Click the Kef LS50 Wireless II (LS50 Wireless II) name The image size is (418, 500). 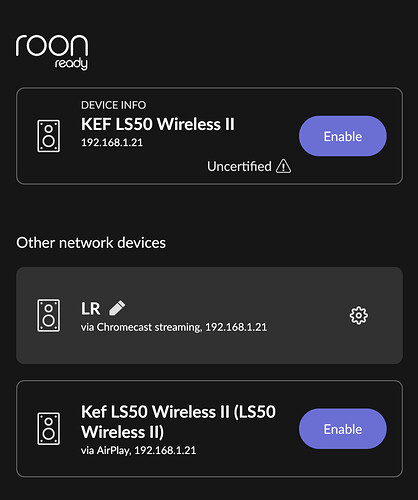pos(178,422)
